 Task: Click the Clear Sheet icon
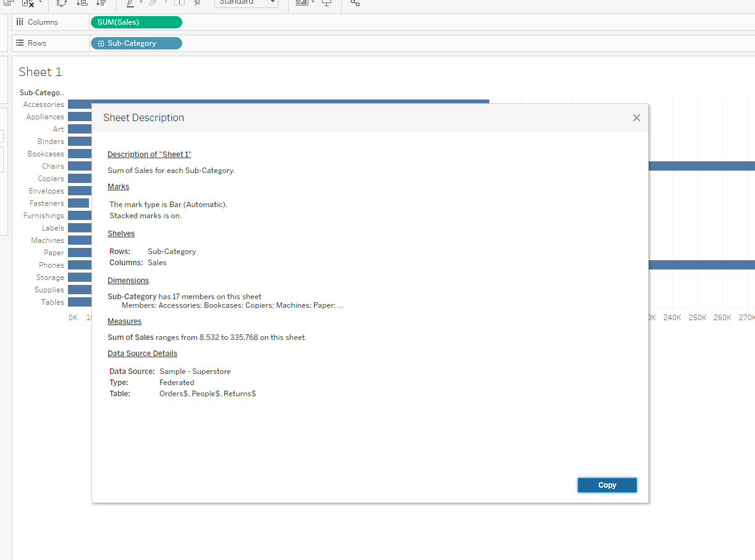28,2
